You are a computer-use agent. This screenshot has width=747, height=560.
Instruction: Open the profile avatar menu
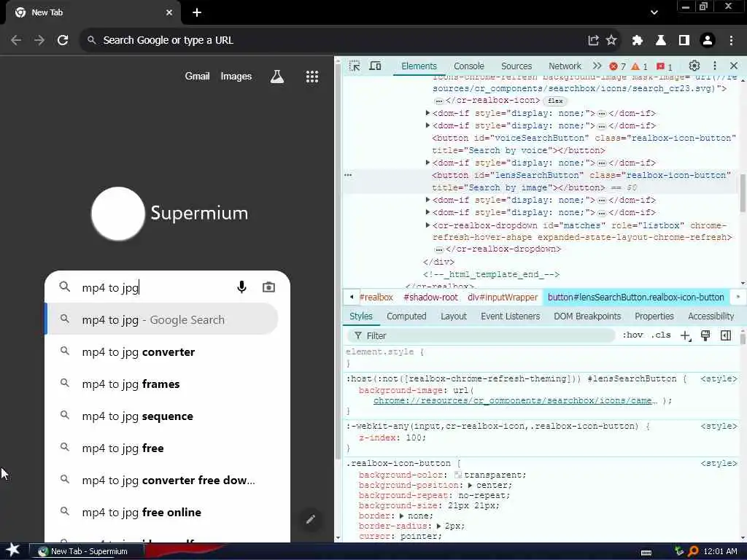click(x=708, y=41)
